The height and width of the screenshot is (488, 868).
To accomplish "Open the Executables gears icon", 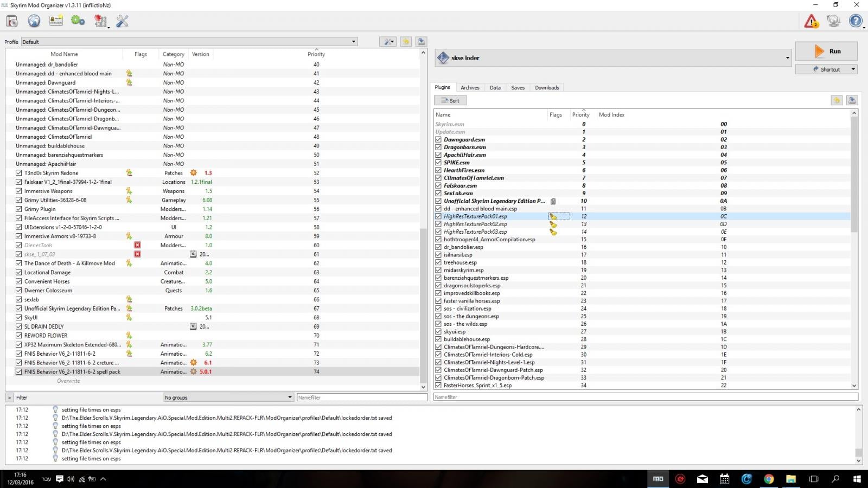I will [78, 21].
